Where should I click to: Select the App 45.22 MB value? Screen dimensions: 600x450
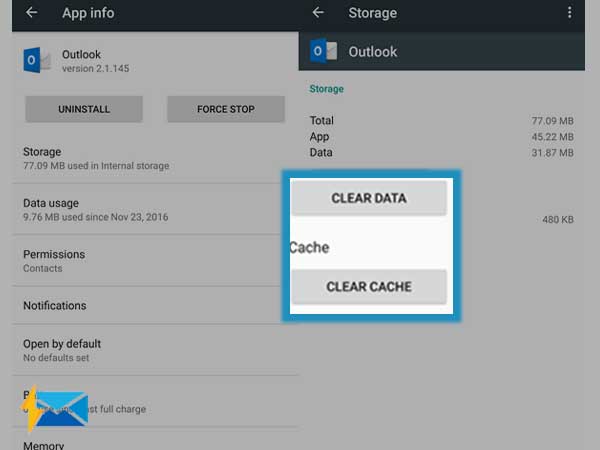[x=552, y=137]
